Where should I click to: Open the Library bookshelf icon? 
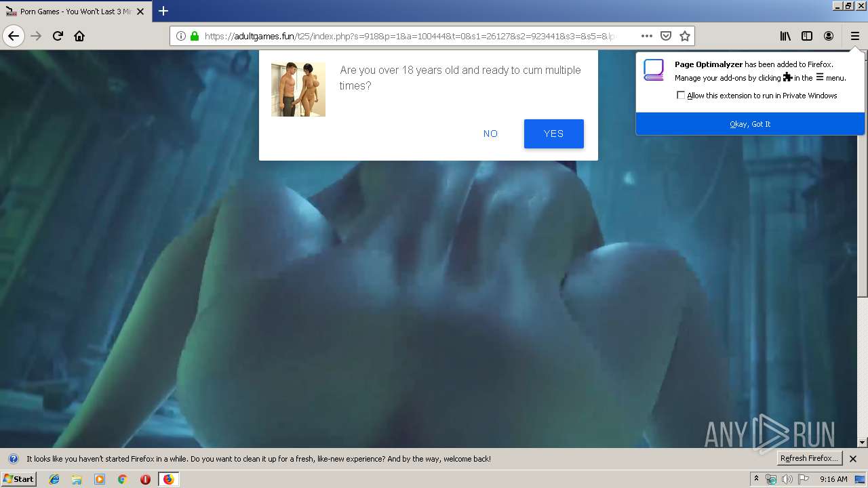(785, 36)
